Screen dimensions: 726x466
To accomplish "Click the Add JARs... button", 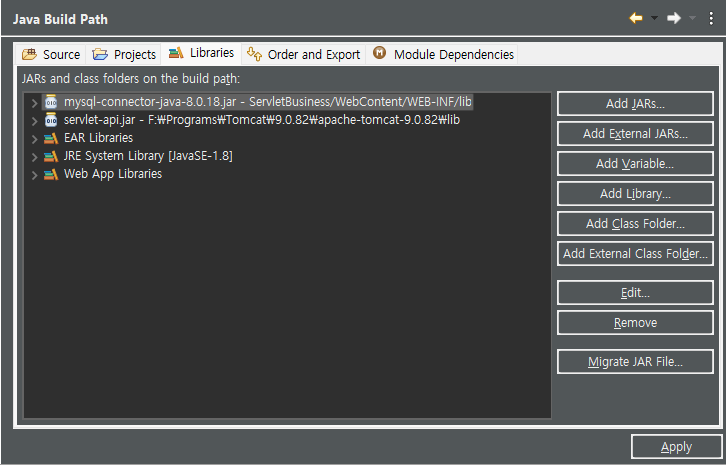I will [x=635, y=103].
